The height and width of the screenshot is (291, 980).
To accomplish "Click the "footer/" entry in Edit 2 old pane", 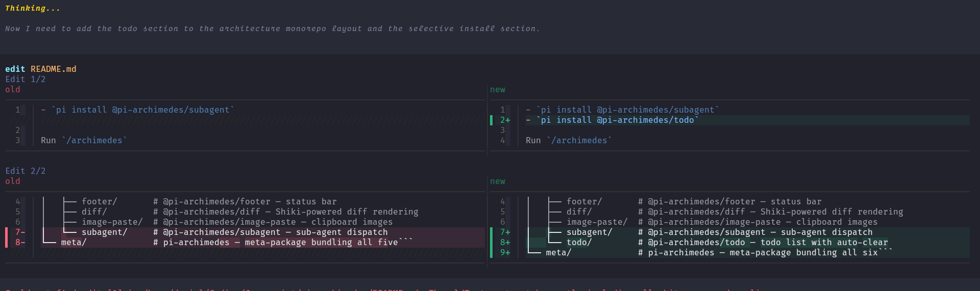I will click(100, 201).
